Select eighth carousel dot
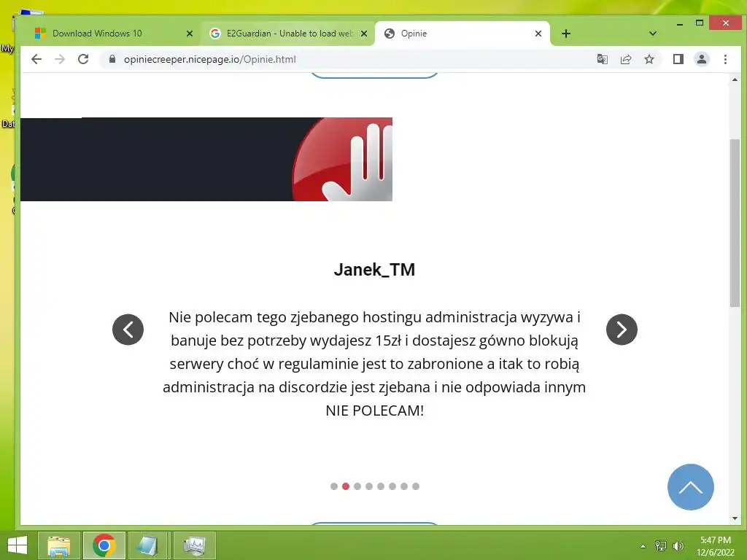The height and width of the screenshot is (560, 747). click(415, 486)
